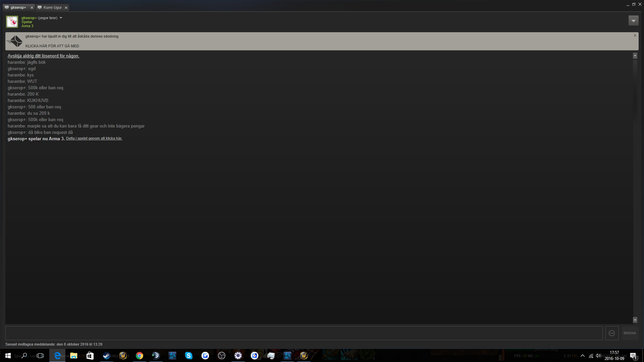Click KLICKA HÄR FÖR ATT GÅ MED

click(52, 46)
